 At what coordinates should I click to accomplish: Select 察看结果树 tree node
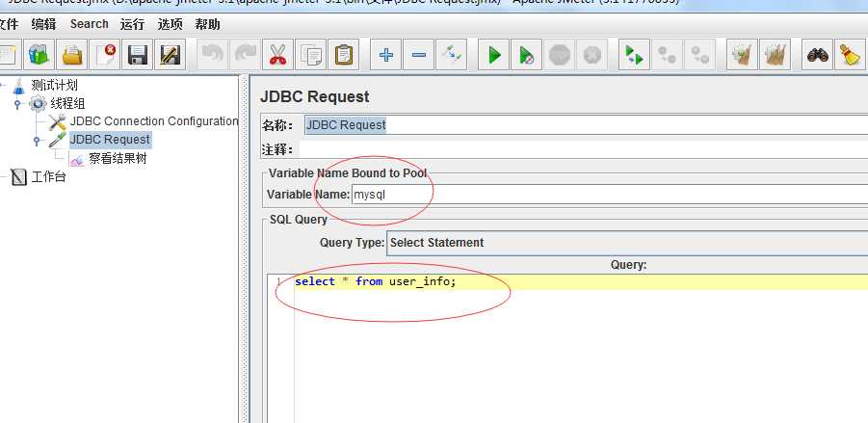click(x=118, y=159)
